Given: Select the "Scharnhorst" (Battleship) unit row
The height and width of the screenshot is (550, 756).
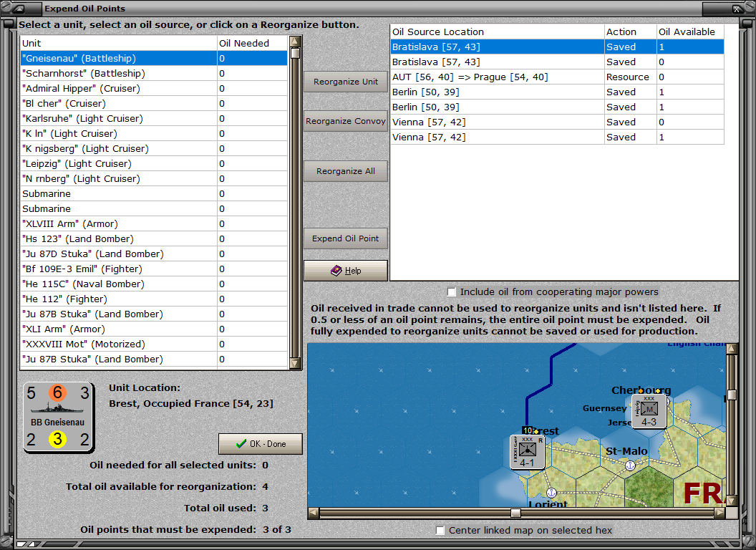Looking at the screenshot, I should (x=154, y=73).
